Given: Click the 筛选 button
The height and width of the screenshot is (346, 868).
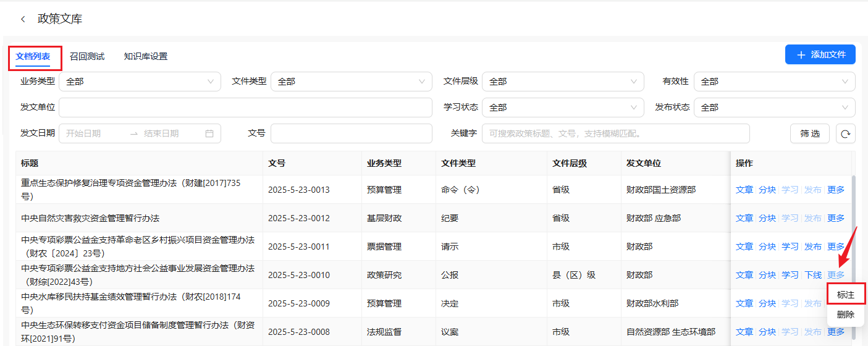Looking at the screenshot, I should (x=809, y=133).
